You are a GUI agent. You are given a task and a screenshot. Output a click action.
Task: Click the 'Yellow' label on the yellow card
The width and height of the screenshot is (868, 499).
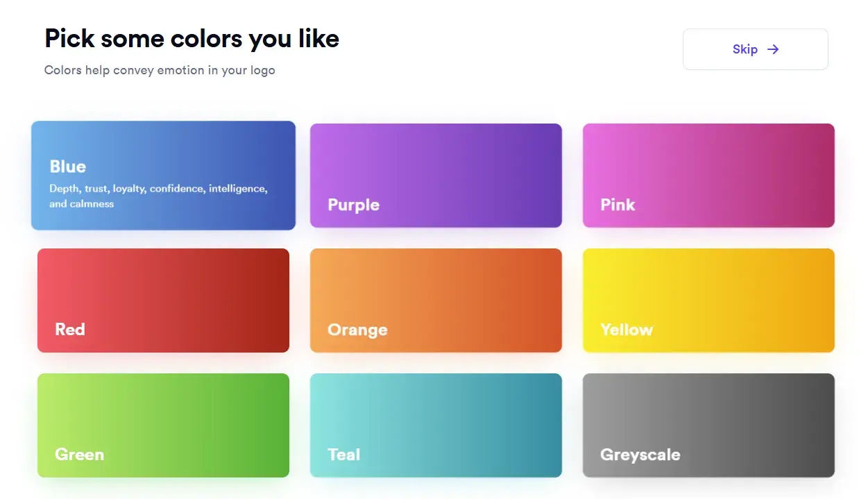(627, 330)
